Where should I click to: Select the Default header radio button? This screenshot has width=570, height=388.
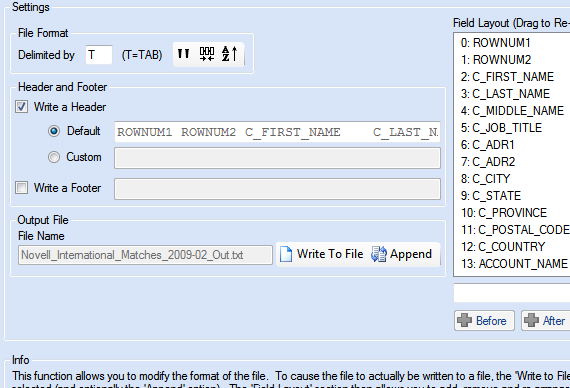(x=54, y=131)
